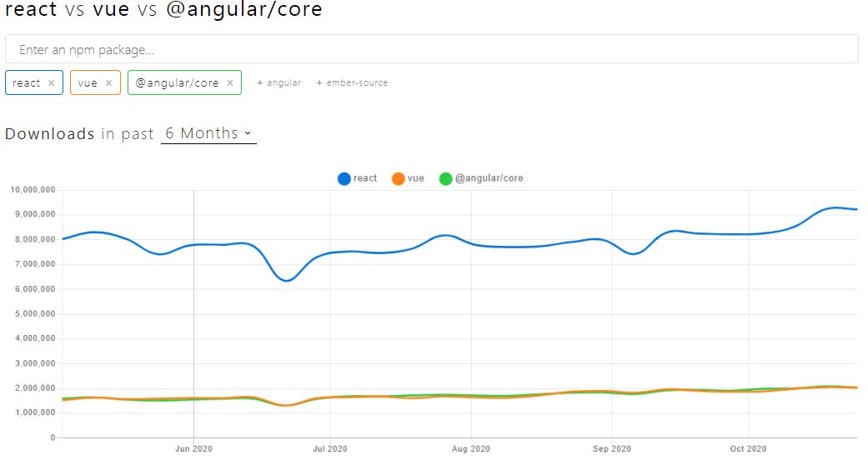Click the green @angular/core legend circle
Image resolution: width=868 pixels, height=460 pixels.
(445, 179)
